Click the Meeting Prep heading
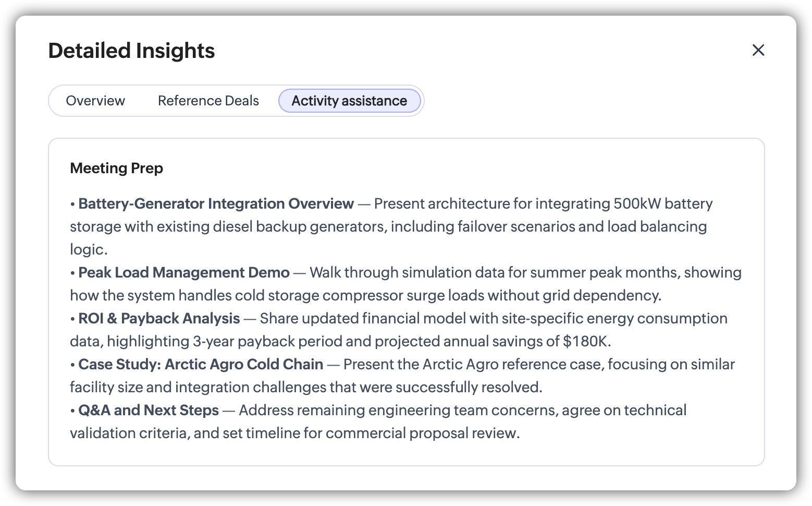 point(116,168)
